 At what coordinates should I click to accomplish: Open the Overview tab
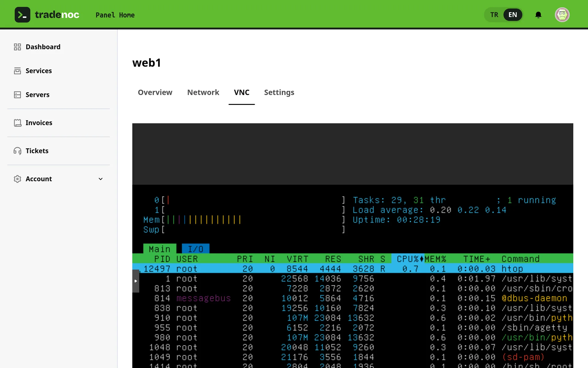155,92
